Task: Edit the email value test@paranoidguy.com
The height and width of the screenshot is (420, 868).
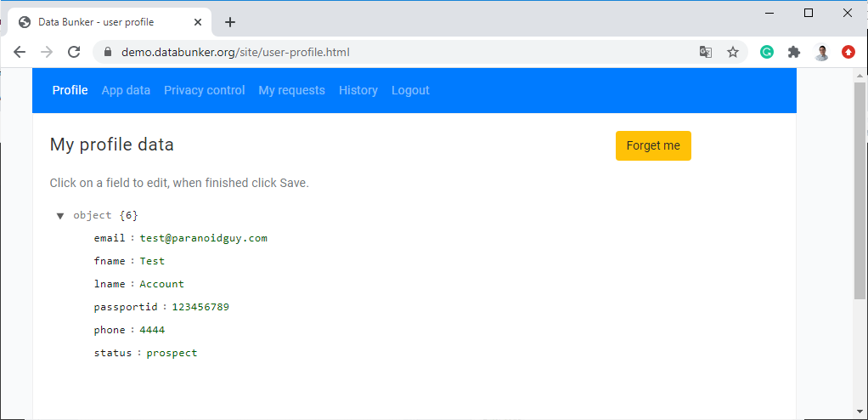Action: tap(203, 238)
